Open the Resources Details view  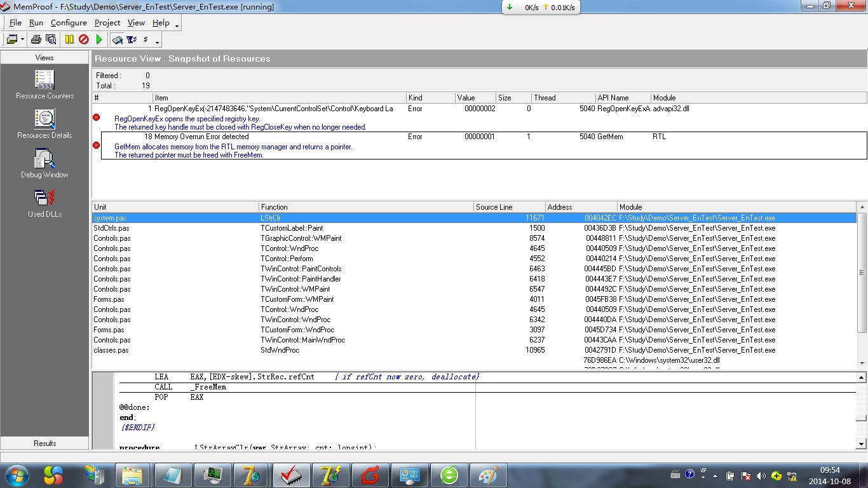pyautogui.click(x=45, y=124)
